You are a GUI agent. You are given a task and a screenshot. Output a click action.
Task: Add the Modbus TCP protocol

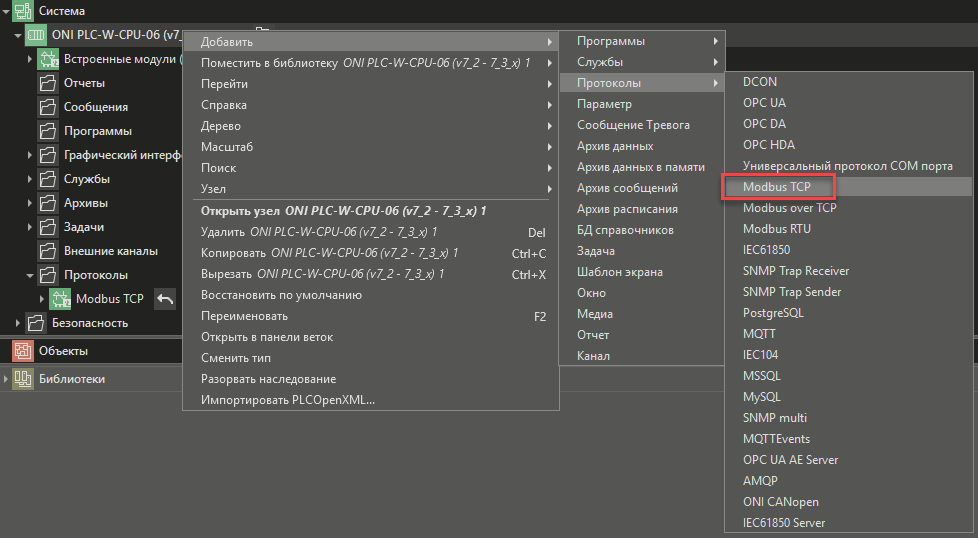(x=848, y=186)
